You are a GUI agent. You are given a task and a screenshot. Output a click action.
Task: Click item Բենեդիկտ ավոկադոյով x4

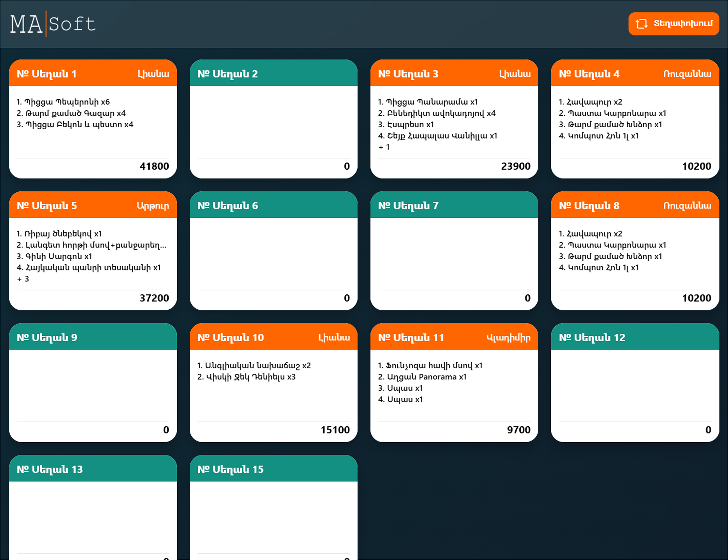pyautogui.click(x=437, y=113)
